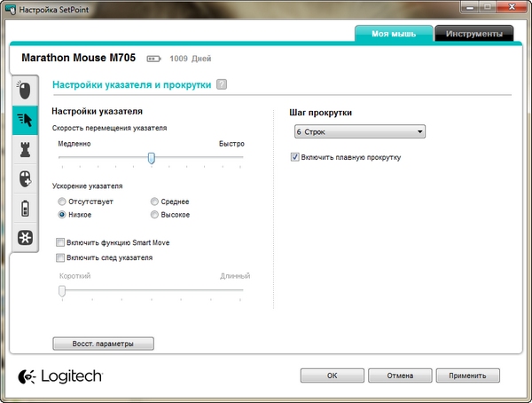Image resolution: width=532 pixels, height=403 pixels.
Task: Open the mouse button settings sidebar icon
Action: pyautogui.click(x=25, y=91)
